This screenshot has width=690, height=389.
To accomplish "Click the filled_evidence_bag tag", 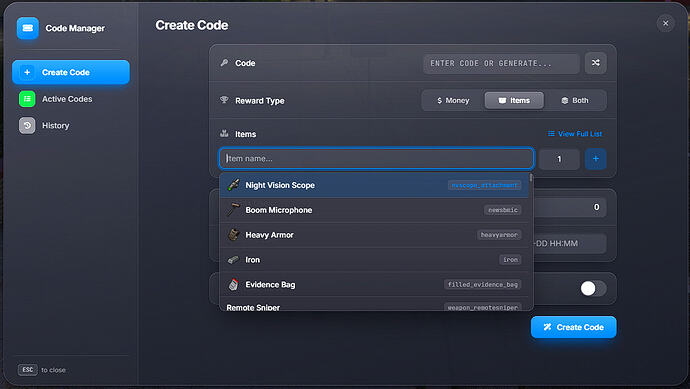I will click(483, 285).
